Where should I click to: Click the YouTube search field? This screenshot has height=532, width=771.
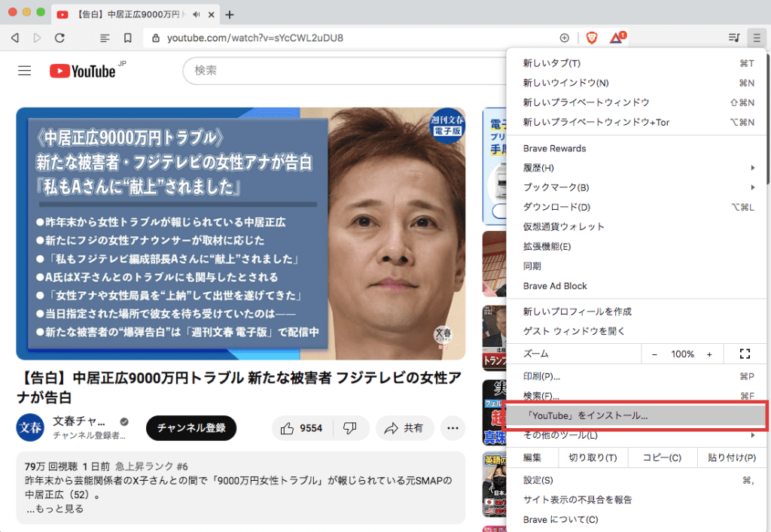(344, 71)
